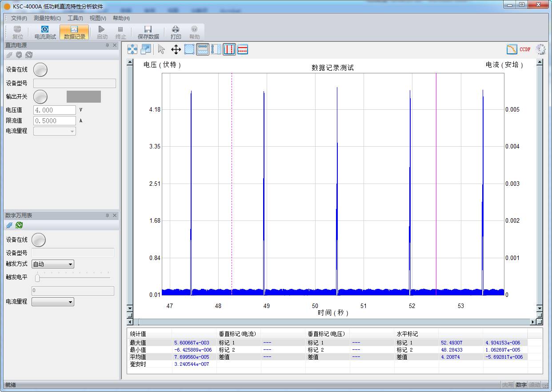Save data with the 保存数据 floppy icon
The width and height of the screenshot is (552, 392).
click(148, 32)
